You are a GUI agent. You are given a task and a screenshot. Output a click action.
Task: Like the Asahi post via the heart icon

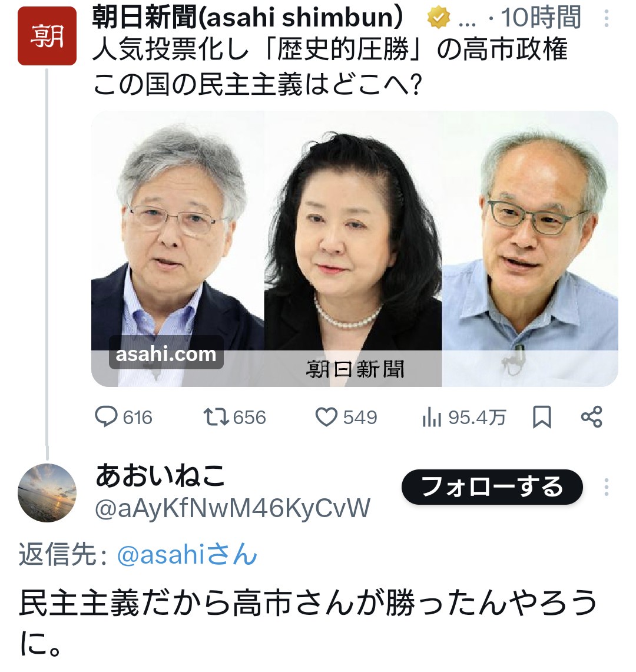[x=327, y=417]
